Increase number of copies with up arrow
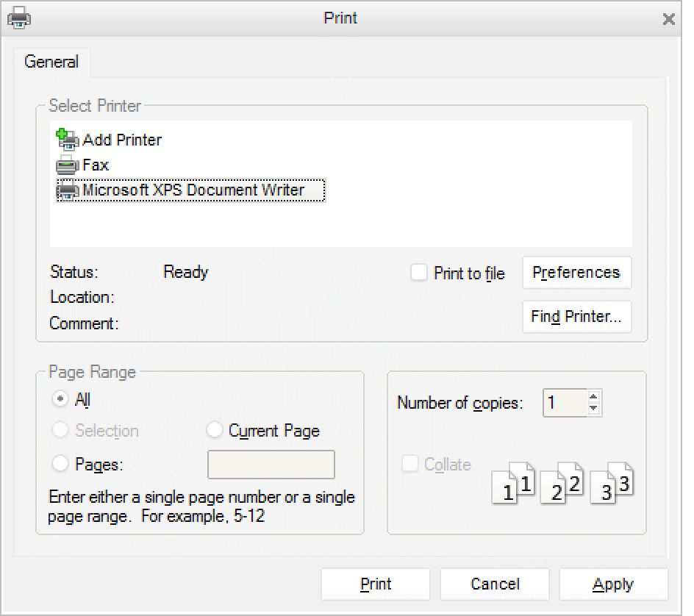This screenshot has height=616, width=694. (594, 397)
